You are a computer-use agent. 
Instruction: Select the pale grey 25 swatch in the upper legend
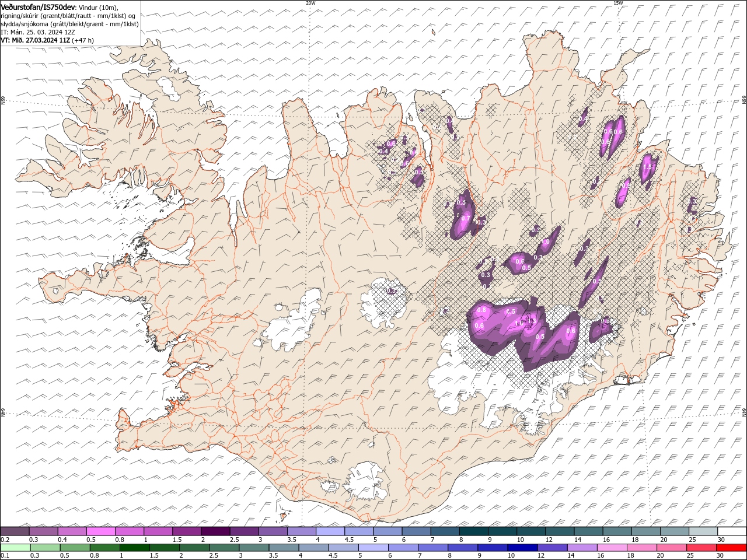(x=703, y=531)
